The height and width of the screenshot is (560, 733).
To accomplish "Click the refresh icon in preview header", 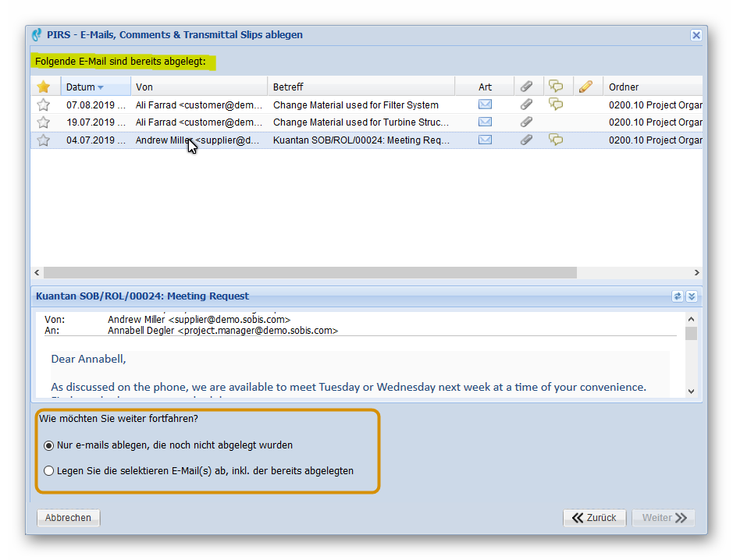I will [678, 296].
